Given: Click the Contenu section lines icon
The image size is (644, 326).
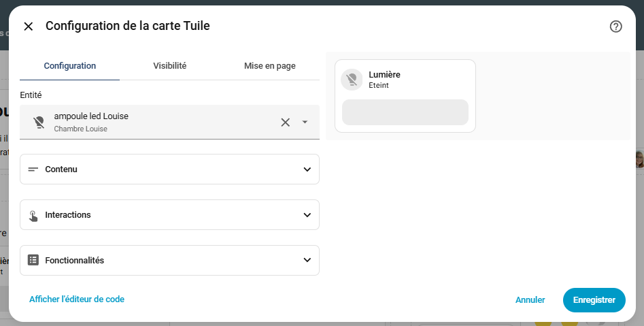Looking at the screenshot, I should (33, 169).
